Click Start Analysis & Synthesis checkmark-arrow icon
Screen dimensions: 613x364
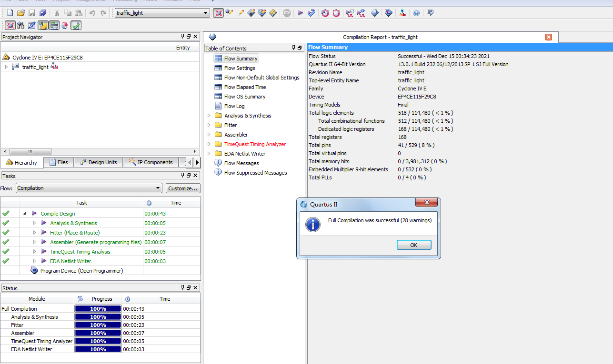pyautogui.click(x=312, y=13)
